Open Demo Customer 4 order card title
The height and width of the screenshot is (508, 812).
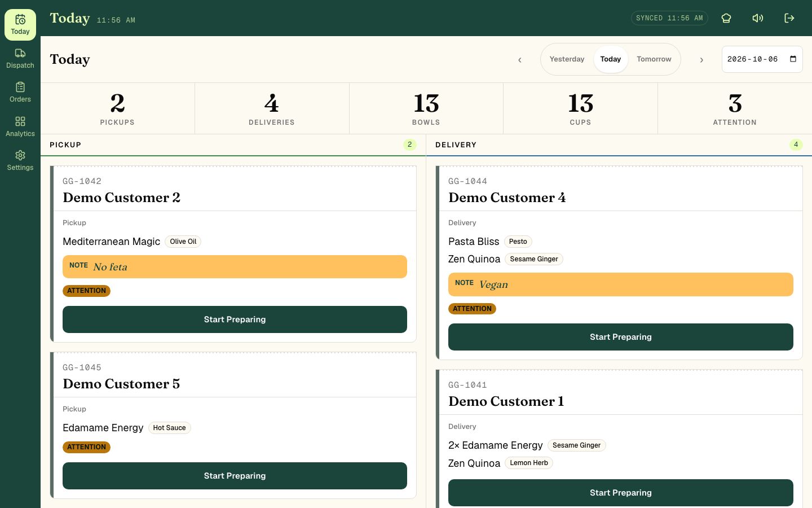click(x=507, y=198)
